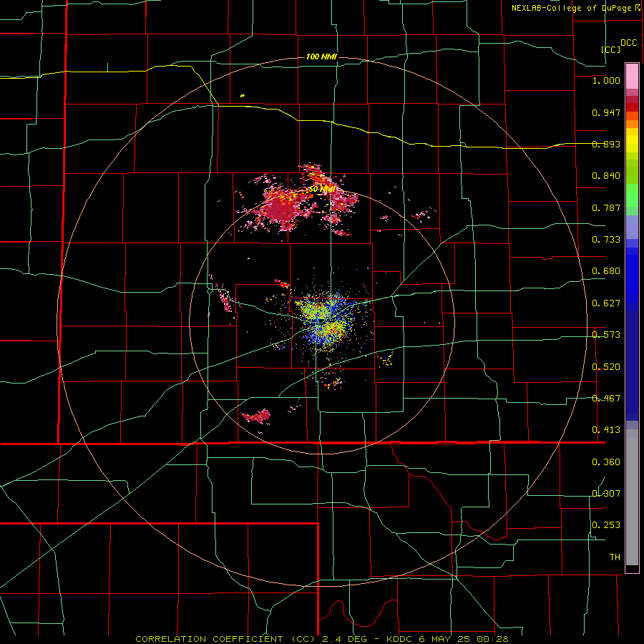644x644 pixels.
Task: Click the 0.573 scale value
Action: pyautogui.click(x=606, y=335)
